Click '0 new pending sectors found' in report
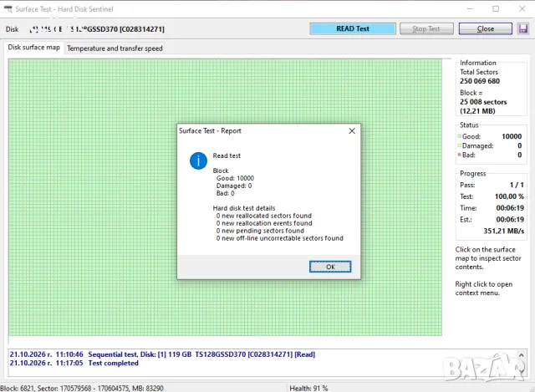The image size is (535, 392). tap(260, 231)
